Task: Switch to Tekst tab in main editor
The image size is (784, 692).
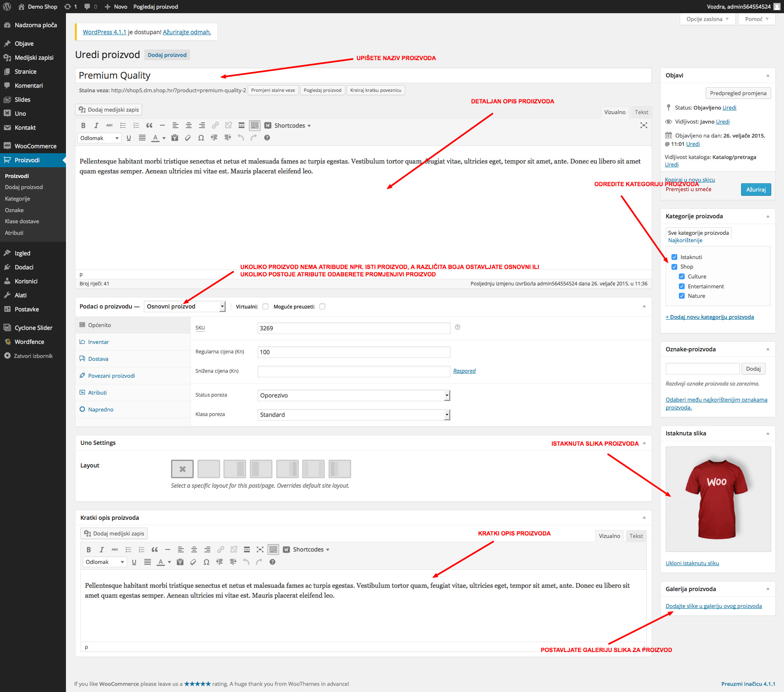Action: point(641,112)
